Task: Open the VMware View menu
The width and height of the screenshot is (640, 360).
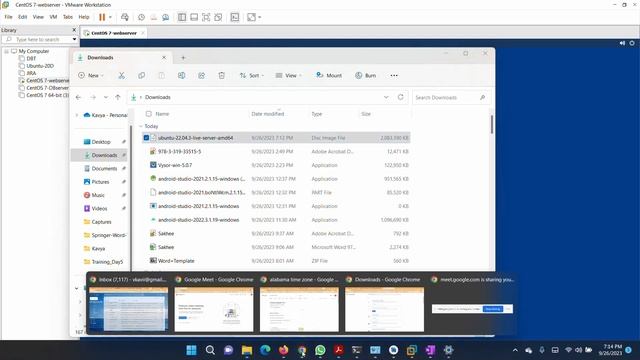Action: point(38,17)
